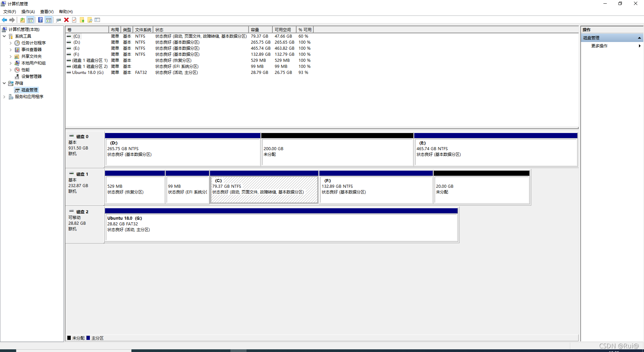The width and height of the screenshot is (644, 352).
Task: Select the (E:) volume row in list
Action: point(189,48)
